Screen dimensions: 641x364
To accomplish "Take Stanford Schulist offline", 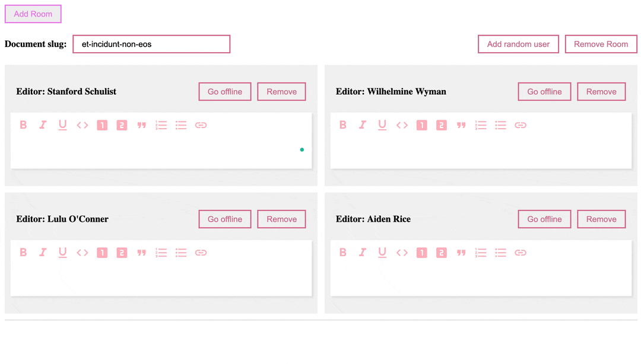I will coord(225,92).
